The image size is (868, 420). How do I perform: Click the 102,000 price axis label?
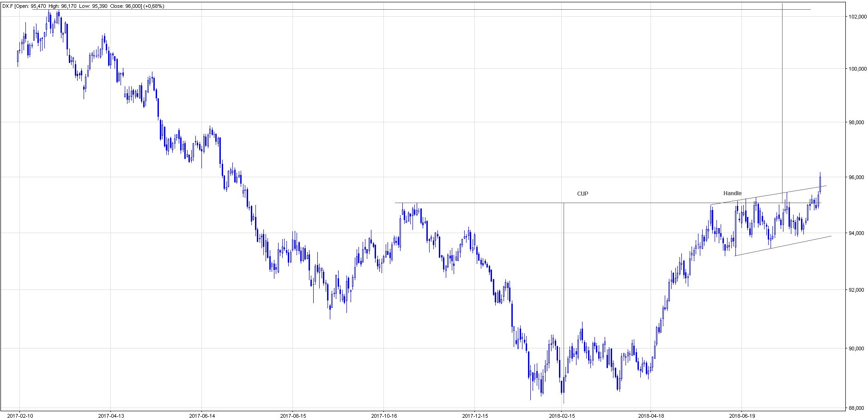coord(857,17)
